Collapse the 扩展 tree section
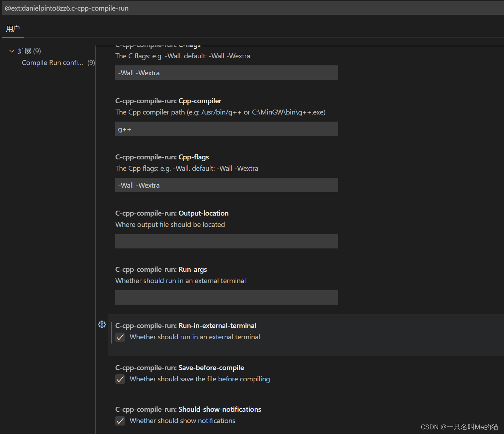The height and width of the screenshot is (434, 504). coord(12,51)
